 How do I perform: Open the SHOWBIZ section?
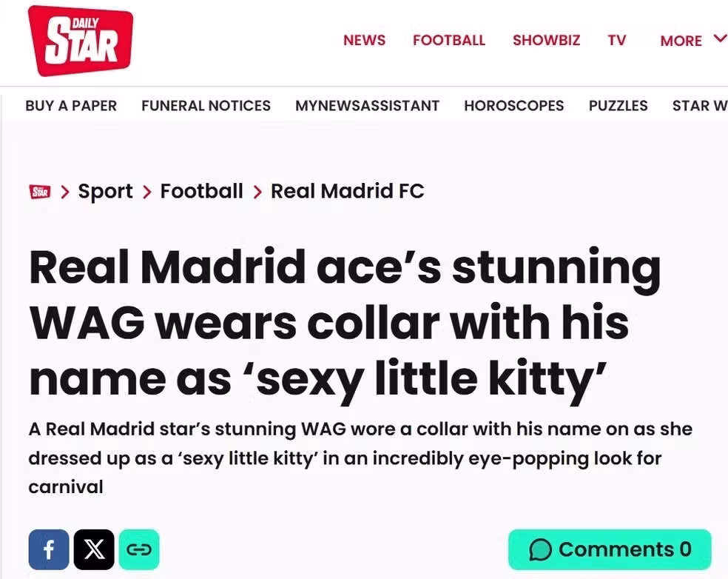[x=546, y=41]
